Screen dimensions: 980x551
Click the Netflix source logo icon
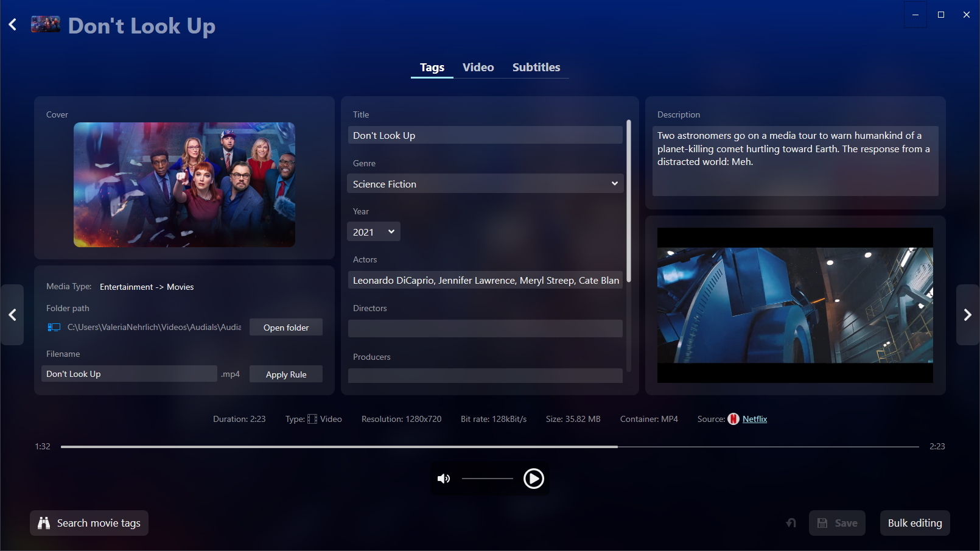(733, 419)
